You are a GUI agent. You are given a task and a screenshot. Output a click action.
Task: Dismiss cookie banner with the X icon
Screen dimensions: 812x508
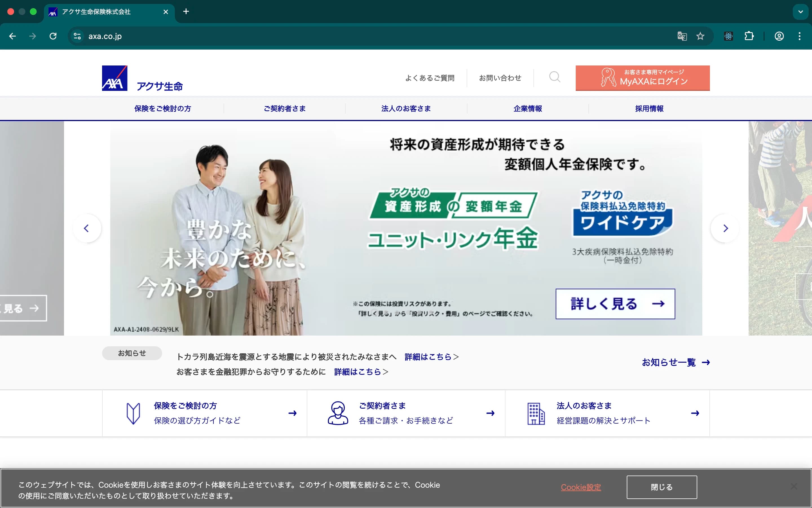[x=794, y=486]
